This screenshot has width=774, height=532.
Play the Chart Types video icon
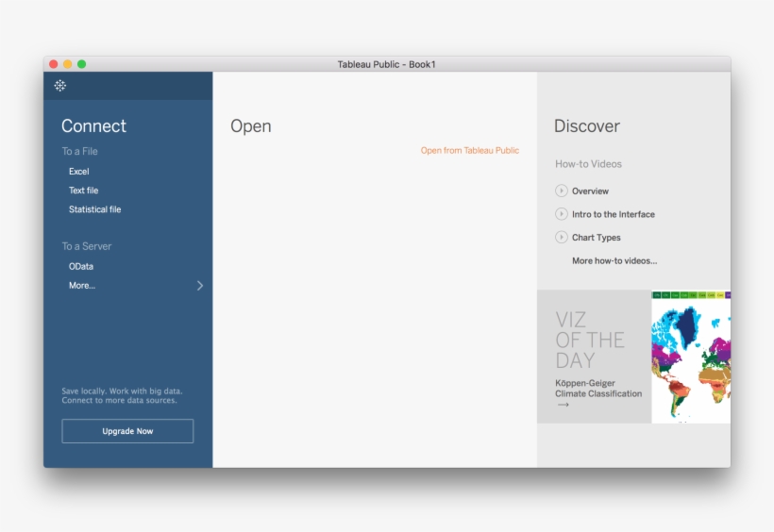[562, 238]
